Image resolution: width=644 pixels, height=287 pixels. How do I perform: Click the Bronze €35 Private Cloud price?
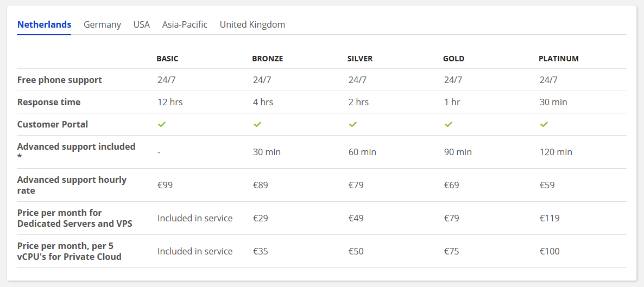261,251
